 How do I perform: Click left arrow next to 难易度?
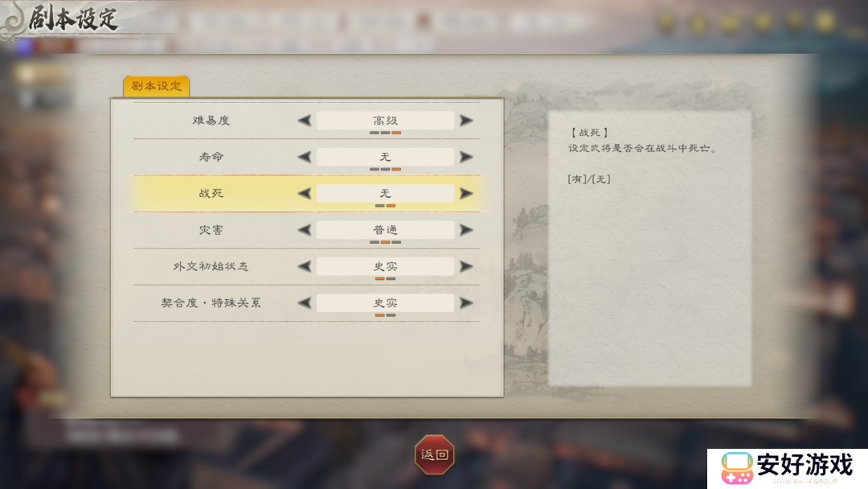(305, 120)
